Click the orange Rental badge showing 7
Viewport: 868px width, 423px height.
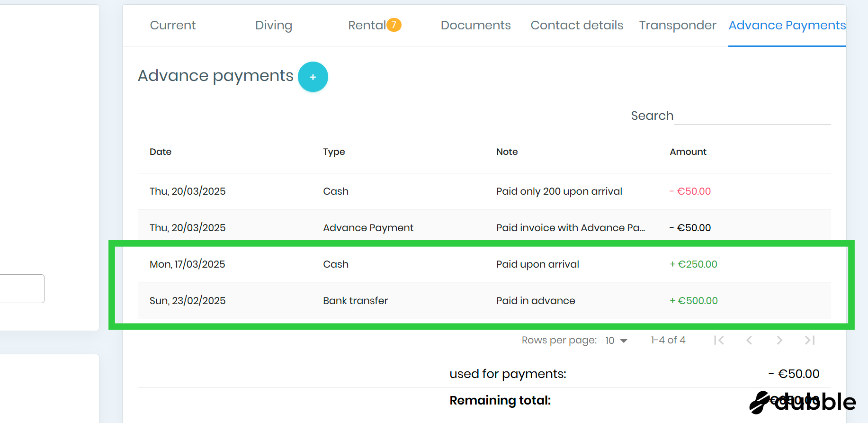click(x=394, y=25)
